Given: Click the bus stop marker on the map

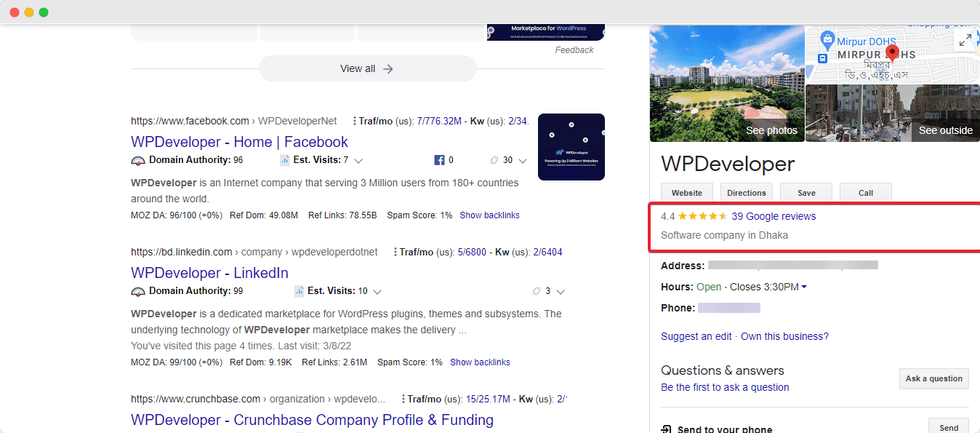Looking at the screenshot, I should 822,58.
